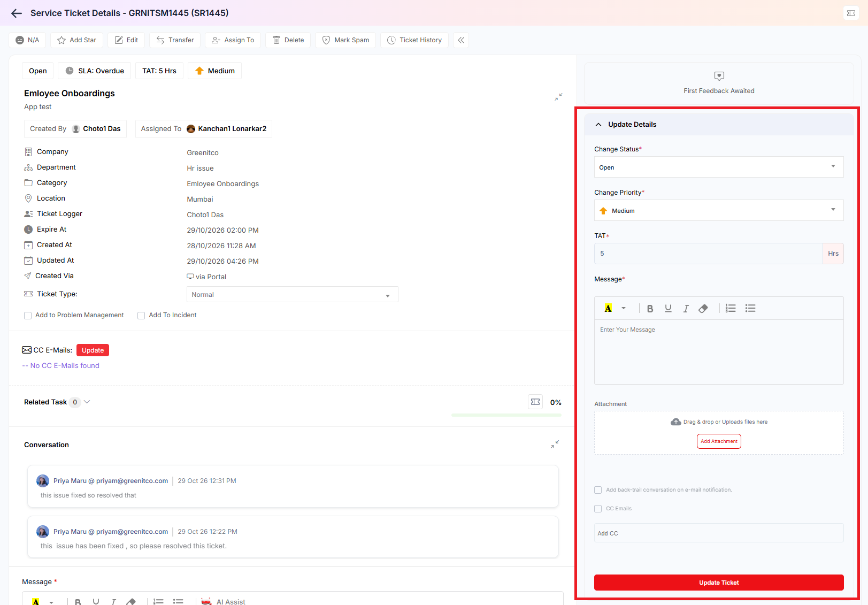Enable back-trail conversation on e-mail notification
Viewport: 868px width, 605px height.
tap(598, 490)
